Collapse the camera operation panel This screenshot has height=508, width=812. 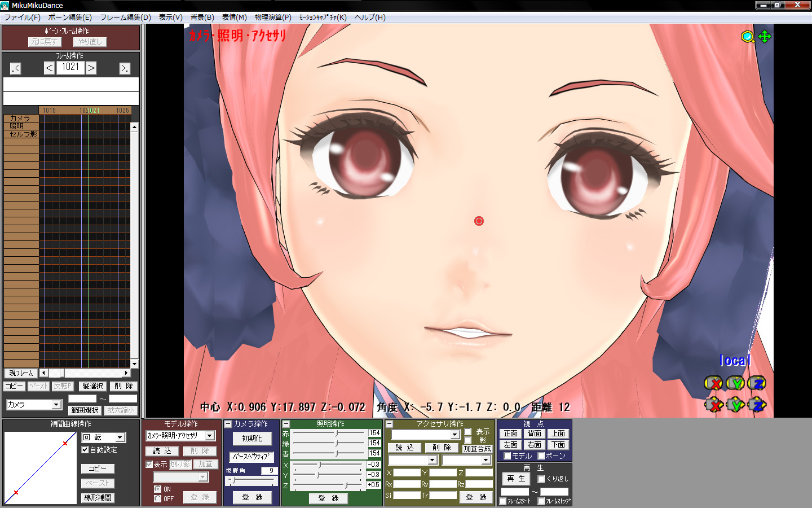pos(228,424)
